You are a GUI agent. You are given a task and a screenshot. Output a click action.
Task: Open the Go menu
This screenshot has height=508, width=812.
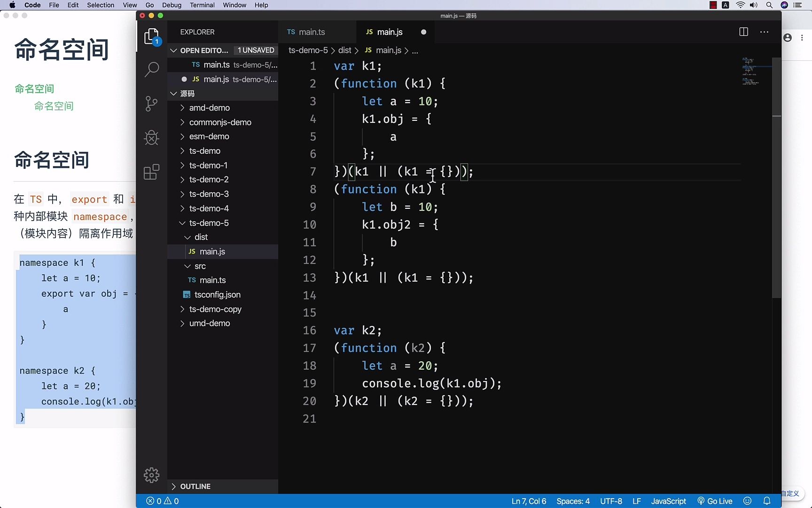[x=149, y=5]
